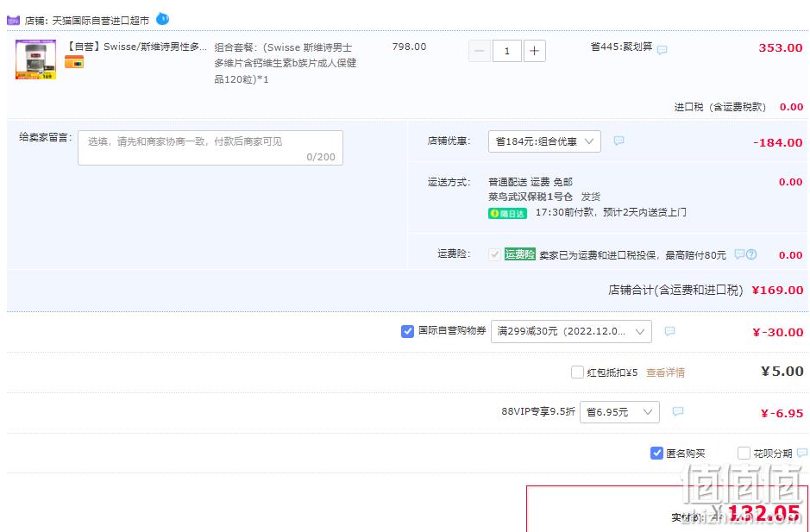Click the item subtotal 353.00
The width and height of the screenshot is (810, 532).
[781, 48]
